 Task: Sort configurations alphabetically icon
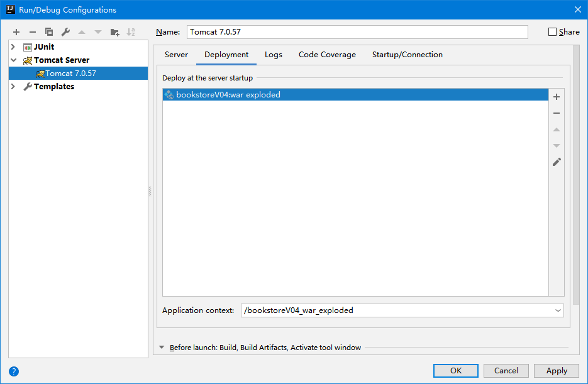coord(131,32)
